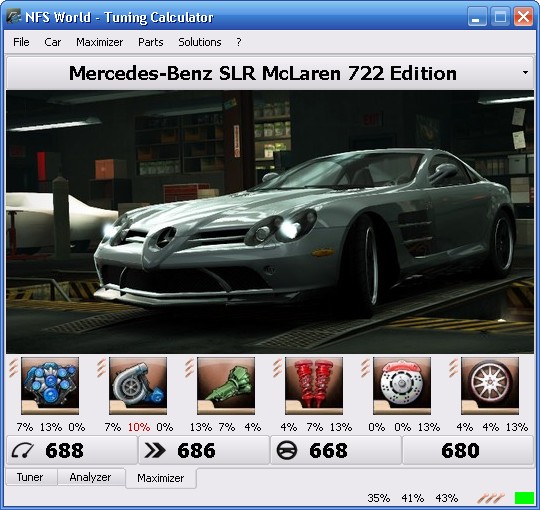Click the star rating stripes beside suspension
This screenshot has height=510, width=540.
(277, 368)
